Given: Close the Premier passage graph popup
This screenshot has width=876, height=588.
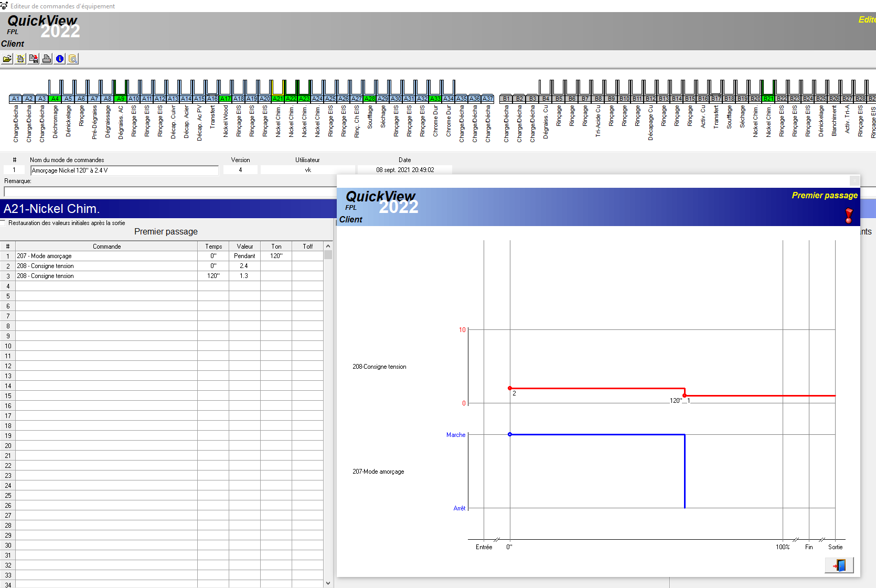Looking at the screenshot, I should pos(854,180).
